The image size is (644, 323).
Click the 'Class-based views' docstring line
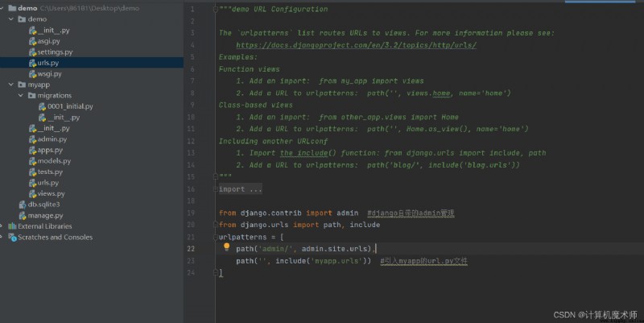(255, 105)
